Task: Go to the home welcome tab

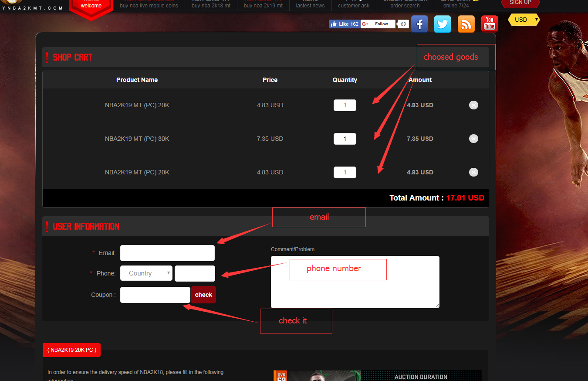Action: pos(91,5)
